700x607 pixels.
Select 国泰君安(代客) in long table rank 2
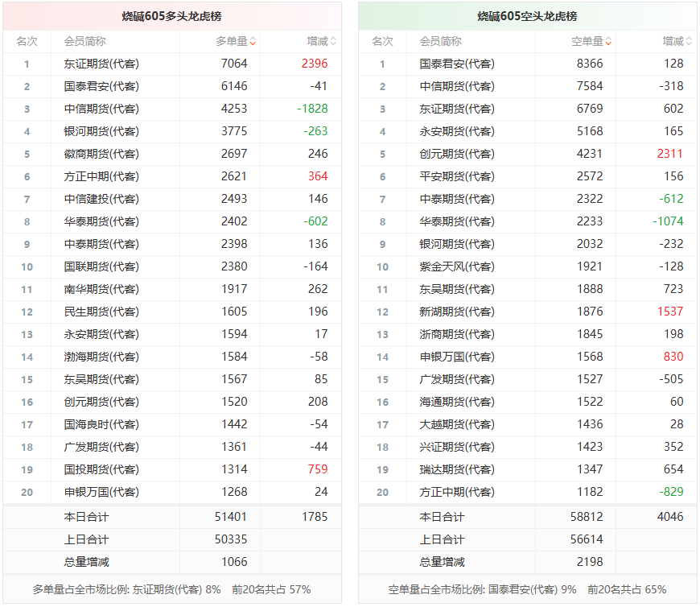(101, 86)
